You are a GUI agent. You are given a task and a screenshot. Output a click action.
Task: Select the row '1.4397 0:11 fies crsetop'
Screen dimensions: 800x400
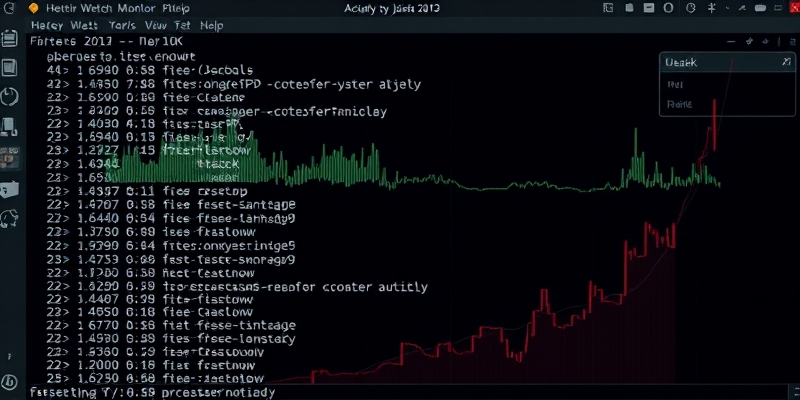(147, 192)
